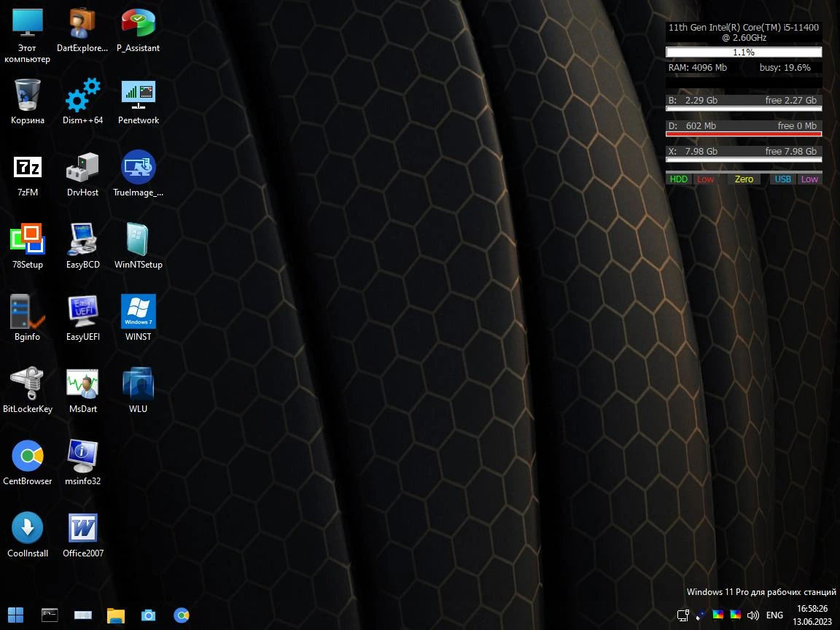Click the B: 2.29 Gb drive label
This screenshot has height=630, width=840.
pyautogui.click(x=693, y=100)
